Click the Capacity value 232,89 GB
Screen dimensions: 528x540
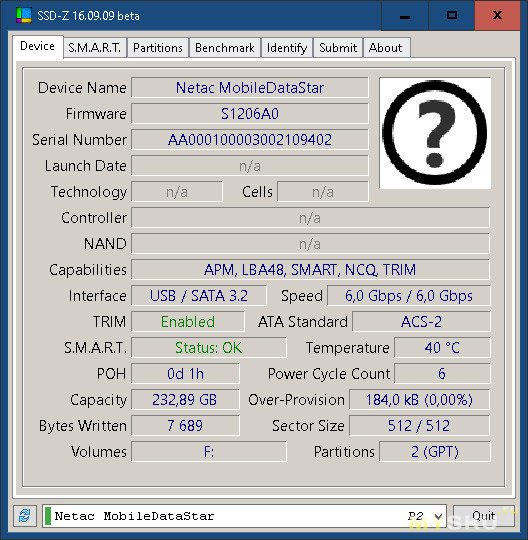pyautogui.click(x=185, y=400)
